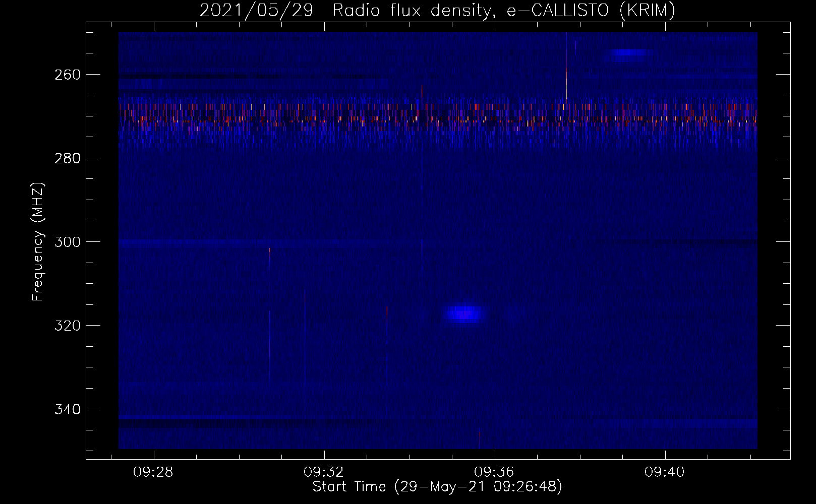The width and height of the screenshot is (816, 504).
Task: Click the 09:28 time tick label
Action: (153, 472)
